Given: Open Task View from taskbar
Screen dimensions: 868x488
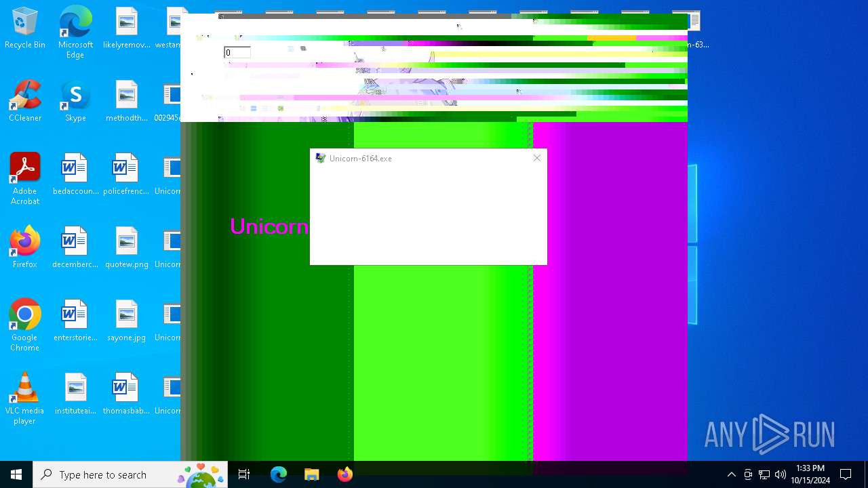Looking at the screenshot, I should [244, 474].
